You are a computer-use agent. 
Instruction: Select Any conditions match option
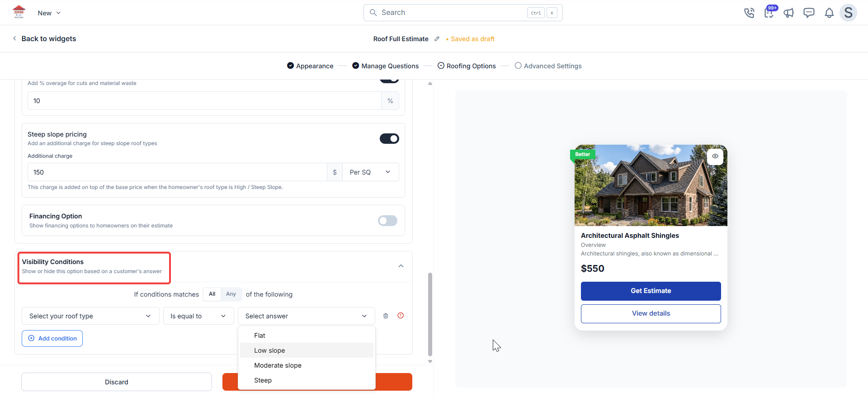coord(231,294)
